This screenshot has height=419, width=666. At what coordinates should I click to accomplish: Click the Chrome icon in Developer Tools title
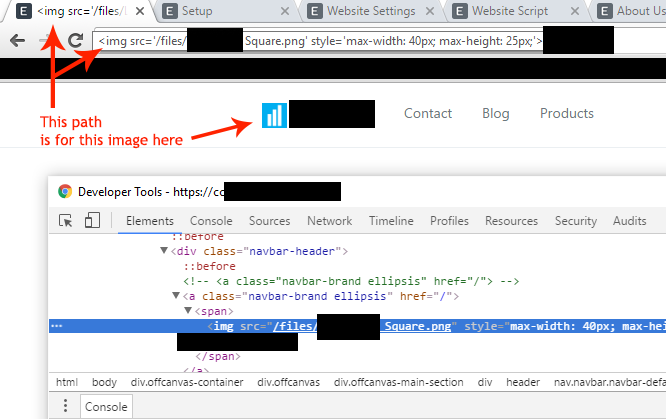point(65,191)
